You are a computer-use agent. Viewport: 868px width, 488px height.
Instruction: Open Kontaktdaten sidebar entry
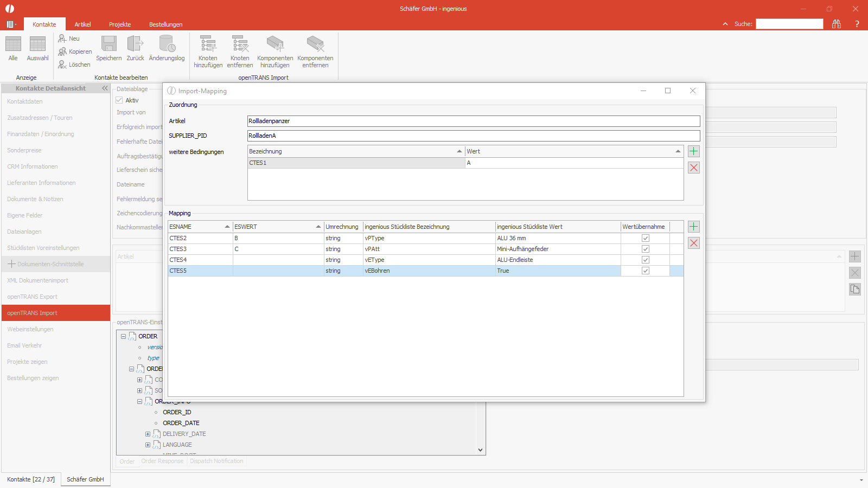point(56,101)
